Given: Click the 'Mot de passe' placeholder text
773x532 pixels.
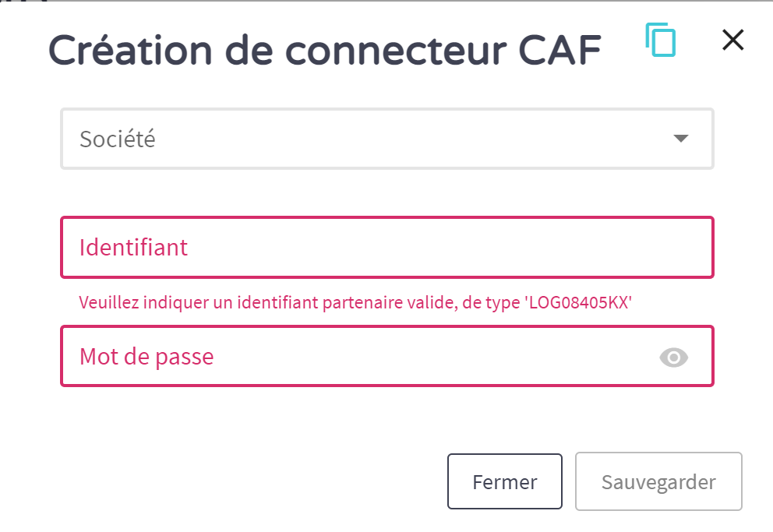Looking at the screenshot, I should pyautogui.click(x=146, y=357).
